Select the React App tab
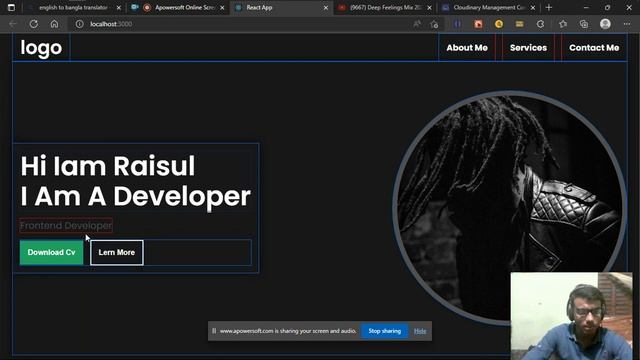 coord(282,7)
